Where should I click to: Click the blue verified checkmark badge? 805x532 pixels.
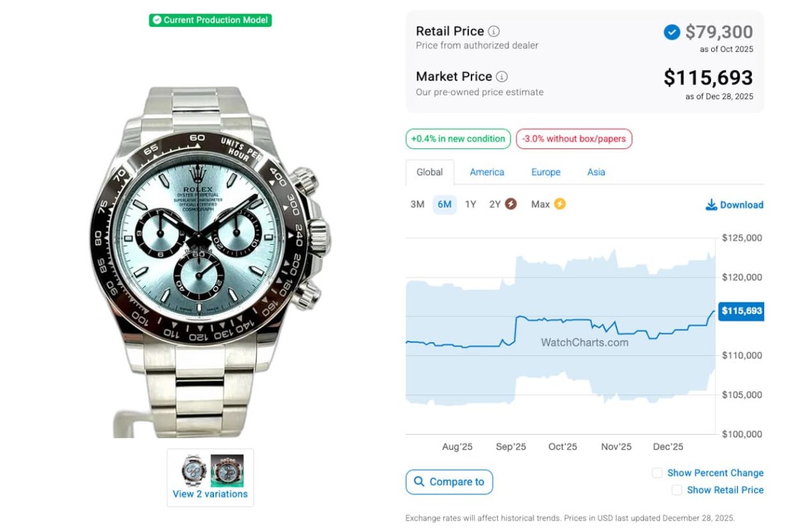click(x=672, y=32)
